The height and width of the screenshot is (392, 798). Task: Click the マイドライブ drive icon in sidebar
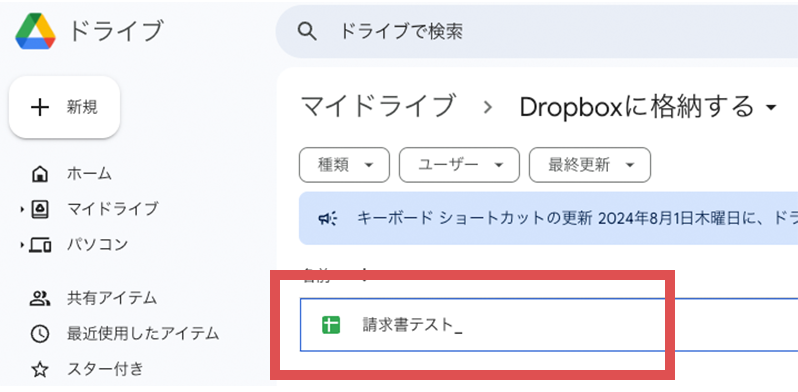(x=40, y=209)
